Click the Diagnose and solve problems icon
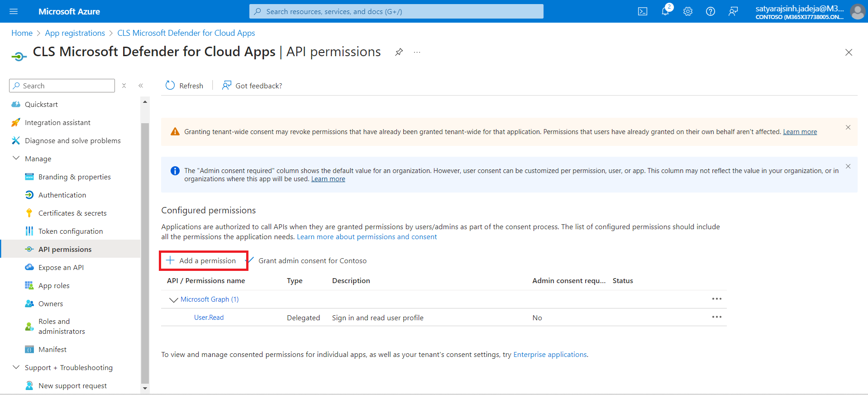This screenshot has height=395, width=868. click(16, 140)
